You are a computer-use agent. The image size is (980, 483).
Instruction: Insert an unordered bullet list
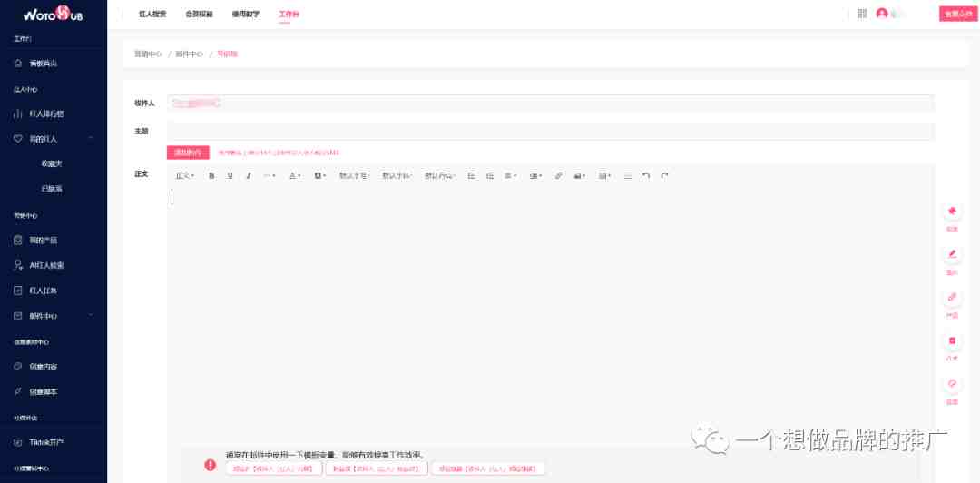click(471, 176)
